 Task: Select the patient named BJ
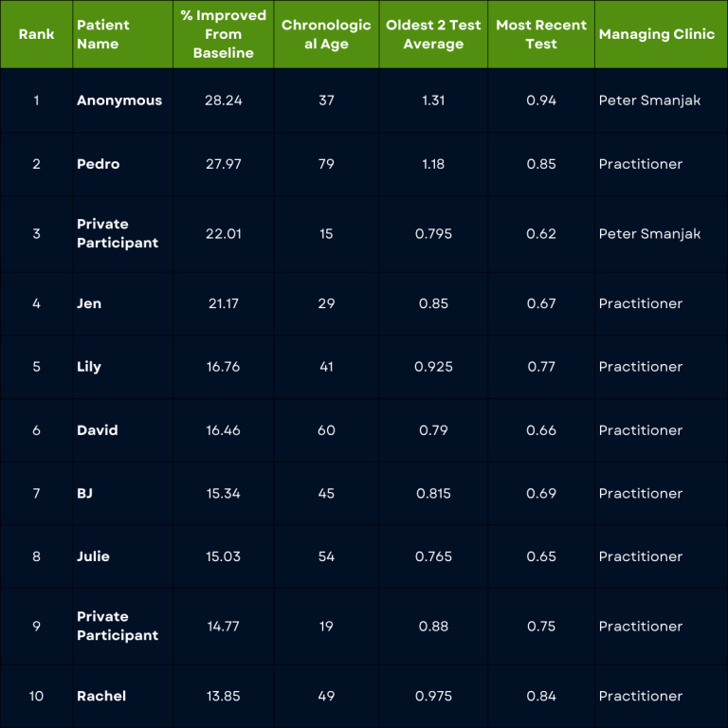(85, 494)
